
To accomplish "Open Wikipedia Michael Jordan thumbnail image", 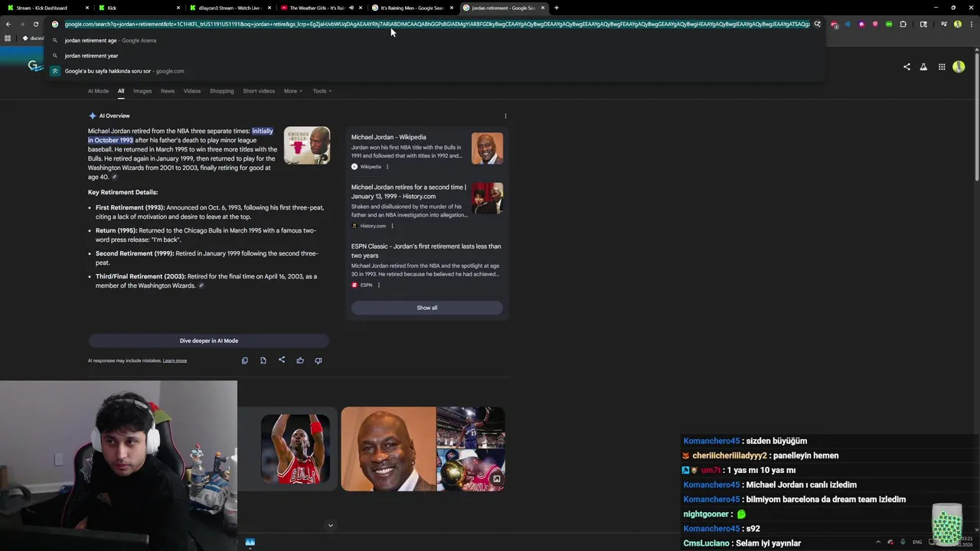I will (488, 148).
